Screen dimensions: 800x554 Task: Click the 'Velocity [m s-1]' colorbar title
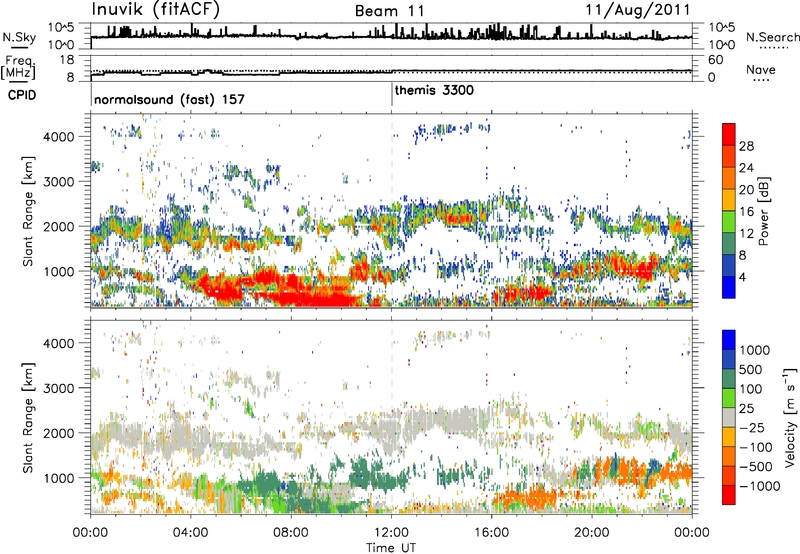[790, 418]
